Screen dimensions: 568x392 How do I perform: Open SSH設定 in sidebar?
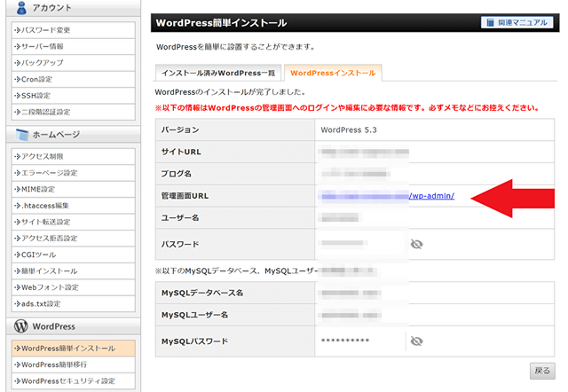click(x=74, y=96)
